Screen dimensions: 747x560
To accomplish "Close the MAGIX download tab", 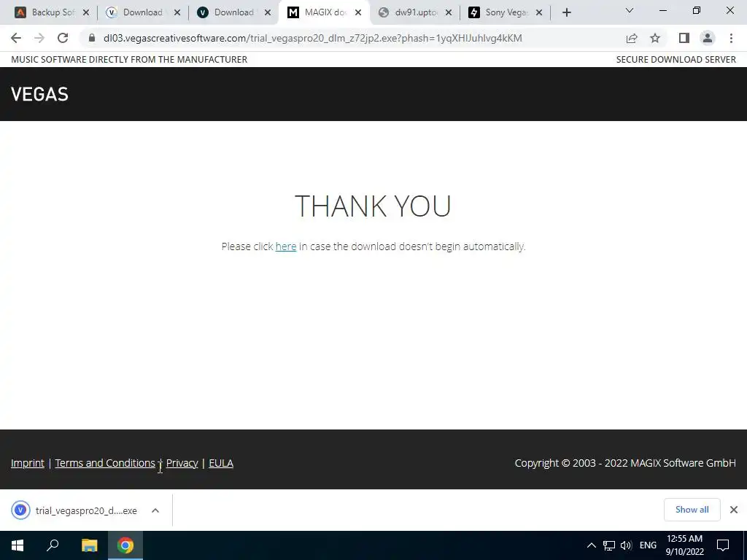I will click(358, 12).
